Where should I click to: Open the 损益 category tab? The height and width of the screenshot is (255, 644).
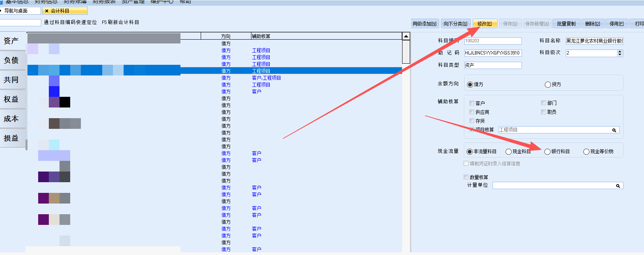11,138
